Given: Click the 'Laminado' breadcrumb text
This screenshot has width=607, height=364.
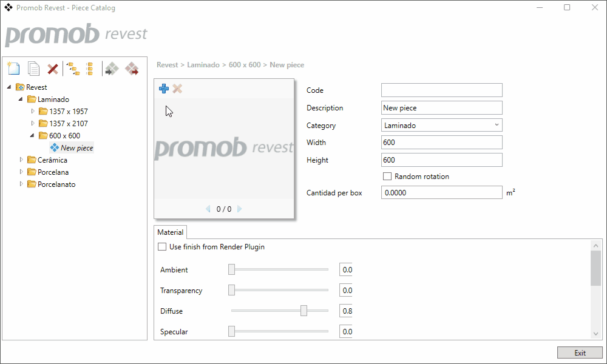Looking at the screenshot, I should 203,65.
